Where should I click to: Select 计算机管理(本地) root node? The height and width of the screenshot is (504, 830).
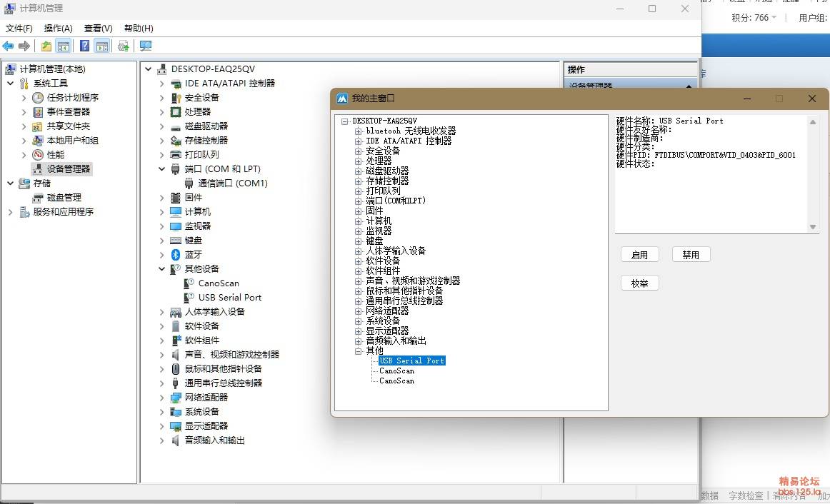(52, 69)
